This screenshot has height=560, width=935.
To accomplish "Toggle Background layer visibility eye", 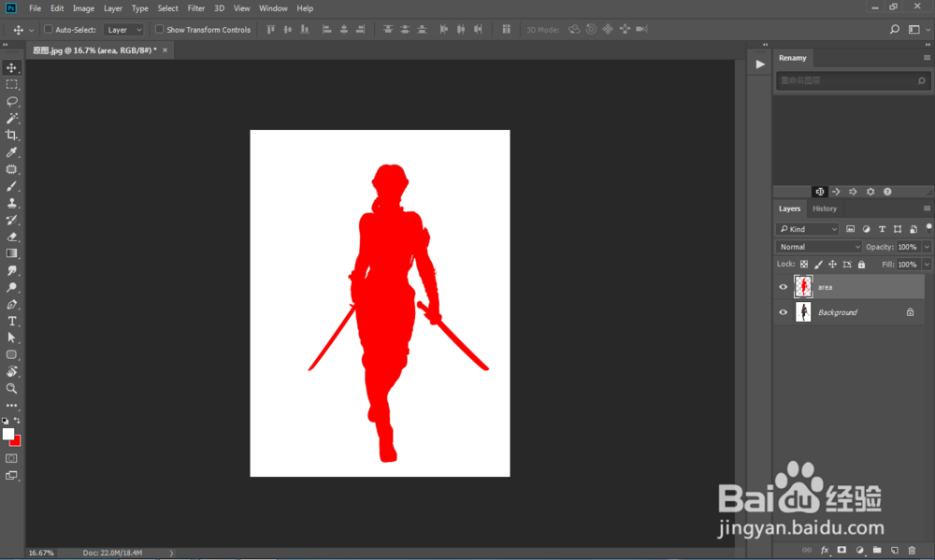I will point(784,312).
